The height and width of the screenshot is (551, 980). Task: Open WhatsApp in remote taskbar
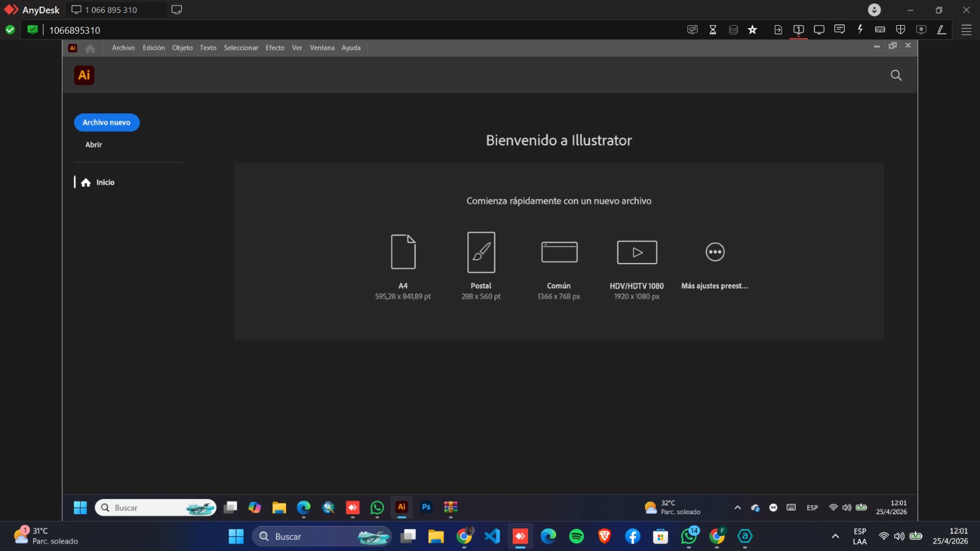[x=377, y=507]
